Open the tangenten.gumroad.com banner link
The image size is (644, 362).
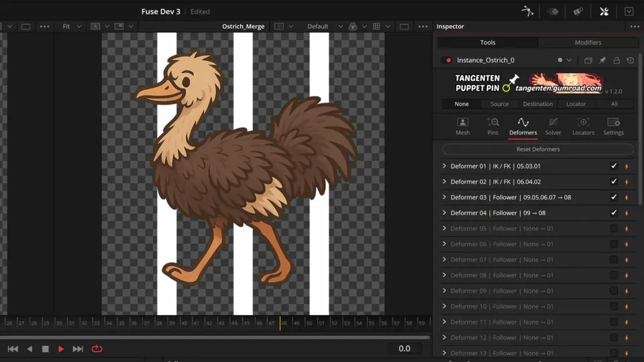559,88
